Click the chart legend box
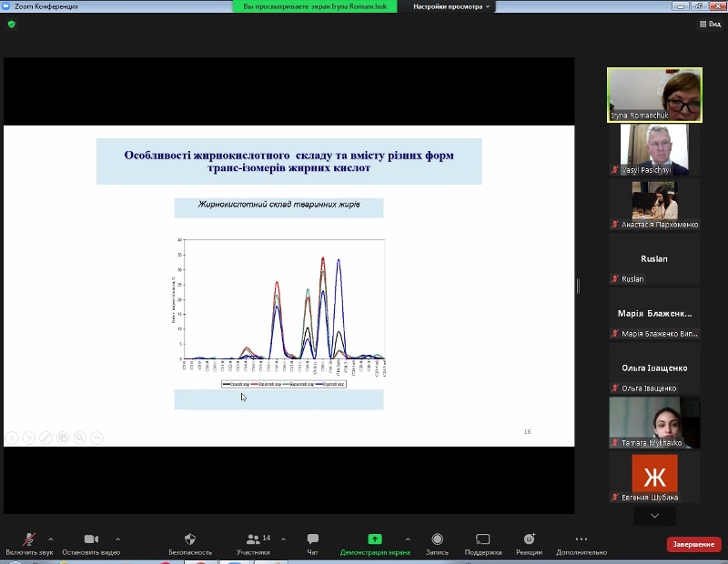Viewport: 728px width, 564px height. [284, 384]
